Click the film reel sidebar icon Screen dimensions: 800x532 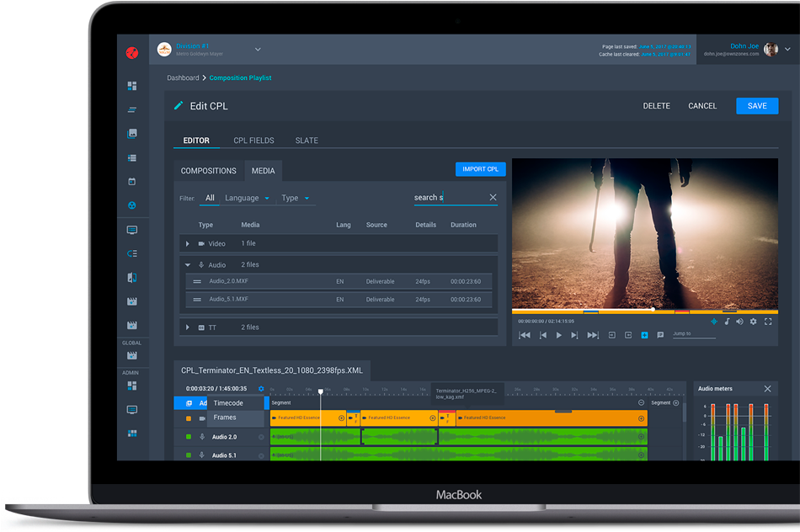(131, 205)
